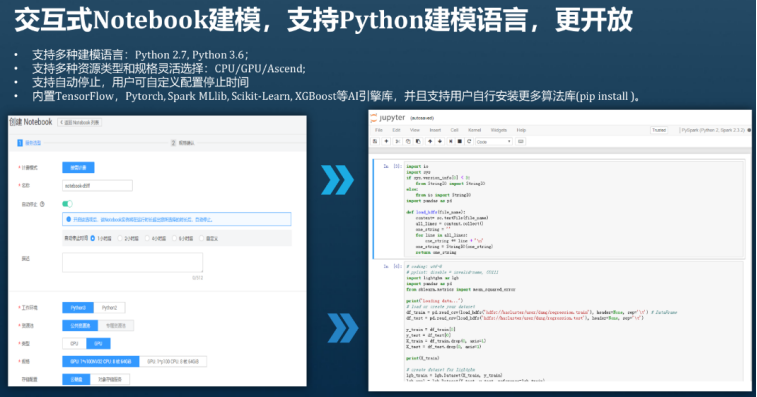
Task: Copy selected cell in Jupyter toolbar
Action: (x=408, y=142)
